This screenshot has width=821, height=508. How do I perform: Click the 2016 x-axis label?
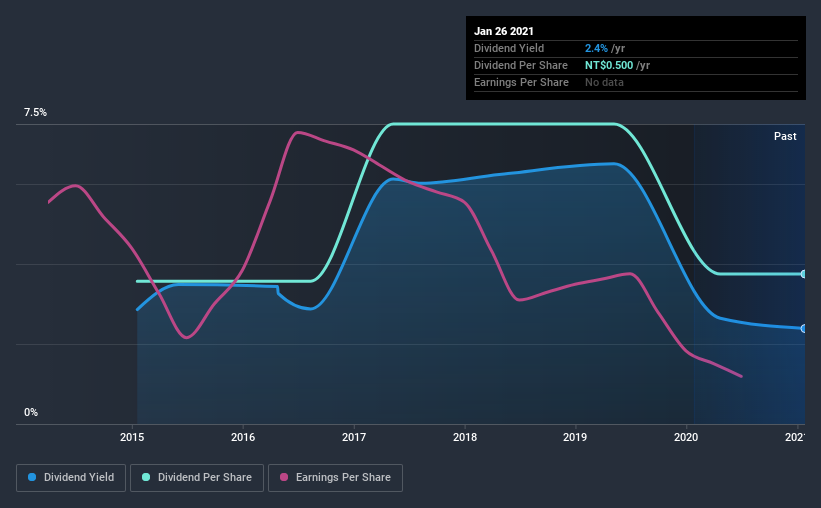pos(243,437)
